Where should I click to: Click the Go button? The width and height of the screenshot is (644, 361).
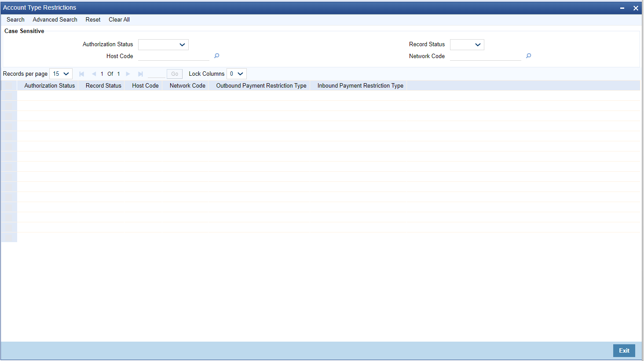point(175,74)
